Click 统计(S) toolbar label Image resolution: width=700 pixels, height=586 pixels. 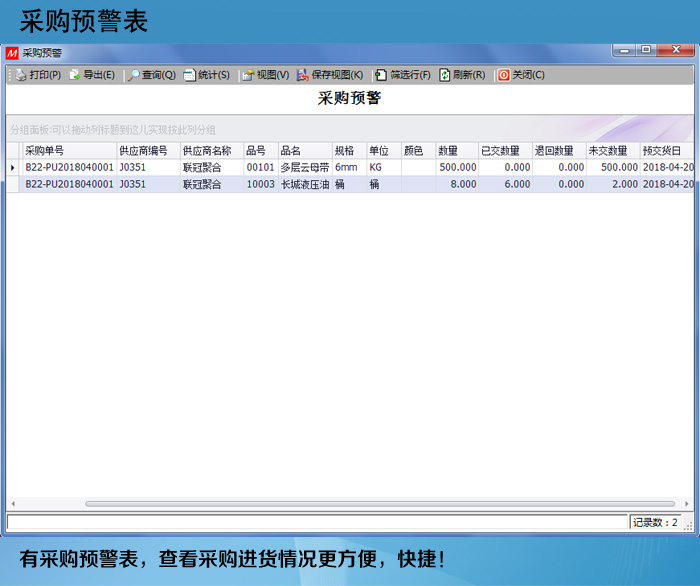[214, 75]
